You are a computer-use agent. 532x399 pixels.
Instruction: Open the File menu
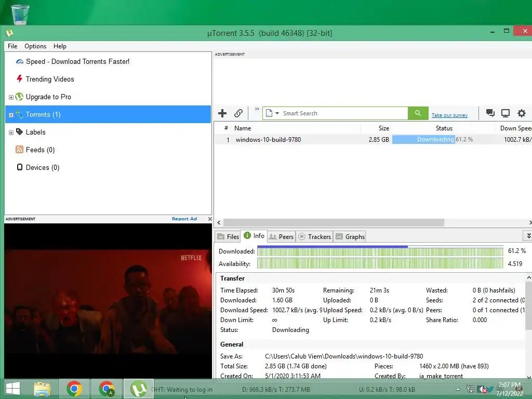coord(12,46)
